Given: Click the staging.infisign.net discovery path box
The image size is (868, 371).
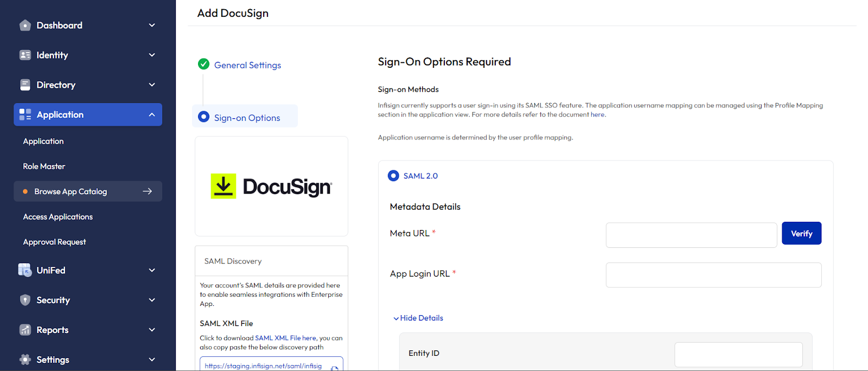Looking at the screenshot, I should pos(271,364).
